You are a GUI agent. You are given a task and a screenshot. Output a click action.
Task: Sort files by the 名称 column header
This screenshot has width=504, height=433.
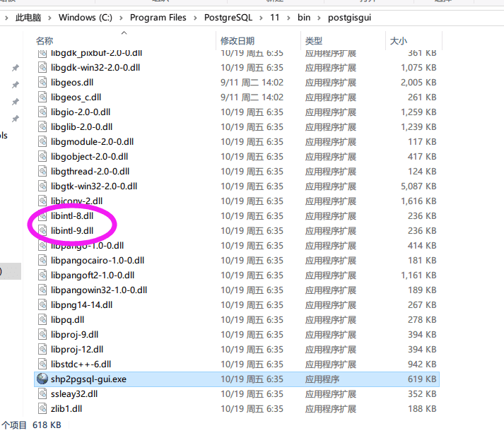tap(45, 41)
